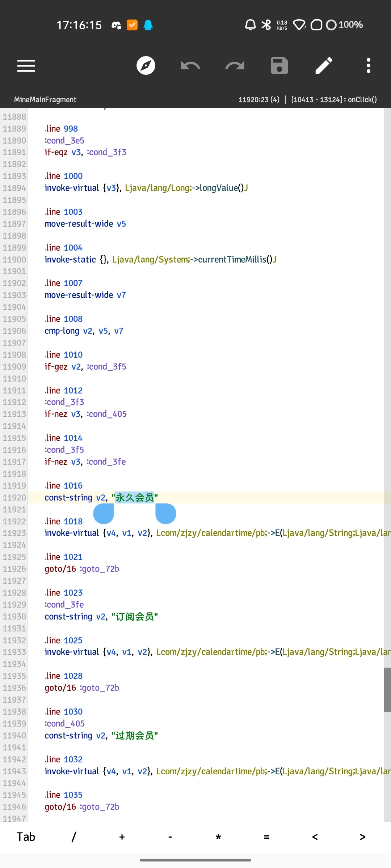
Task: Tap the orange checkmark notification icon
Action: pos(132,25)
